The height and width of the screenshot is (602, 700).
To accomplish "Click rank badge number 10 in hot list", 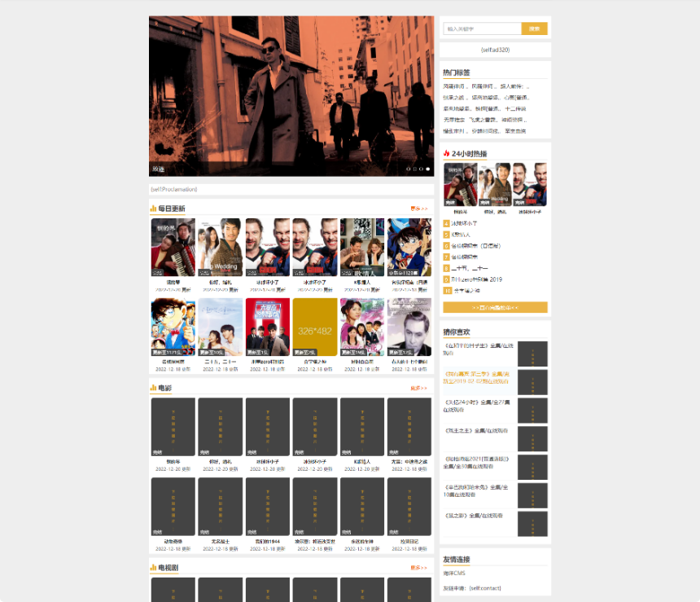I will [448, 291].
